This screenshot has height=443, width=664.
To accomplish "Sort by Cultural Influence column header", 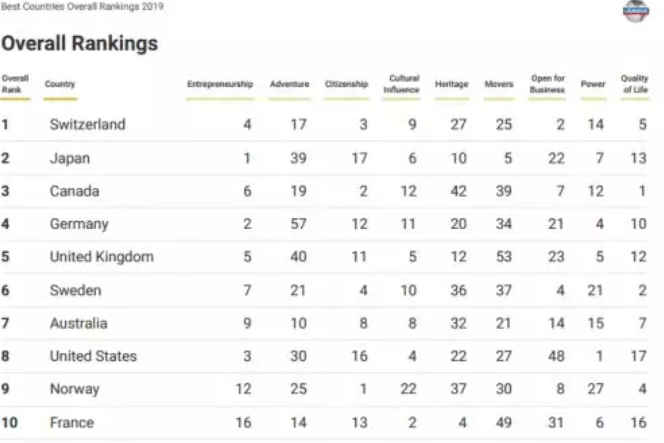I will coord(401,84).
